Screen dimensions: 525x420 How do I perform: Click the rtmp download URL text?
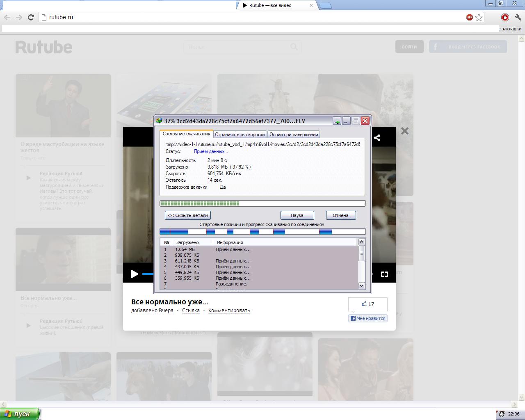coord(262,144)
